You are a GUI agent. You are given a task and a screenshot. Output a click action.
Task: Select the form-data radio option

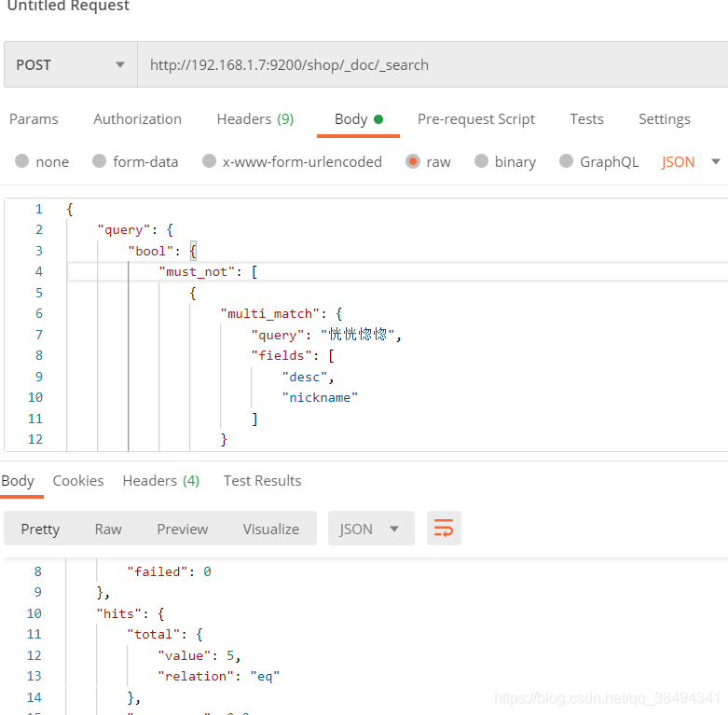click(x=100, y=161)
